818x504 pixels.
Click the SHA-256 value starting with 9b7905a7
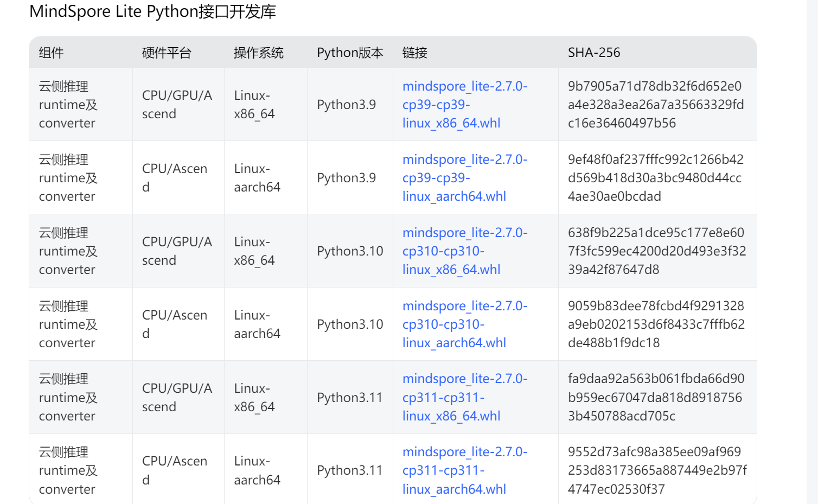(x=657, y=104)
